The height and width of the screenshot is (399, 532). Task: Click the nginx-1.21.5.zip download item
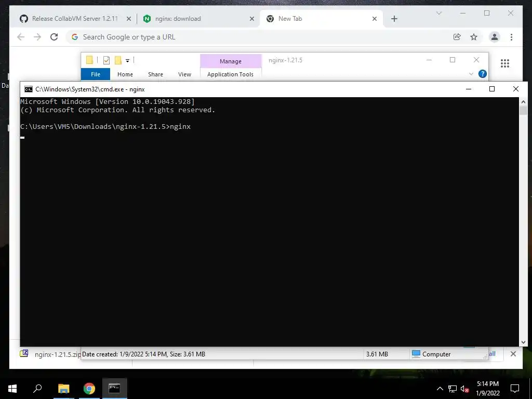point(50,354)
